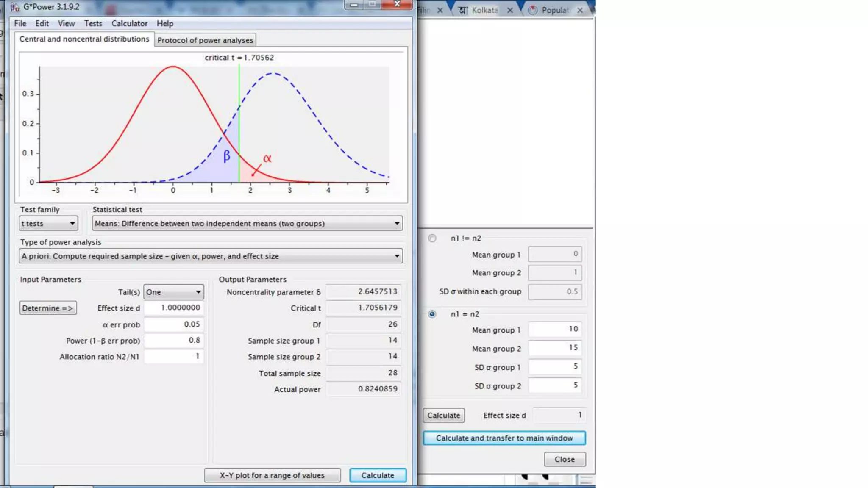
Task: Click the Determine => button
Action: (48, 308)
